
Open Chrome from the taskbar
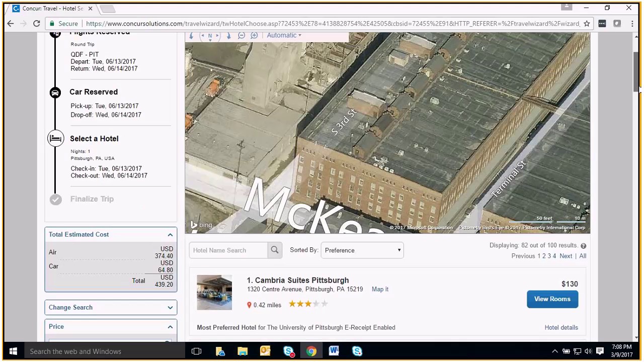click(x=311, y=351)
